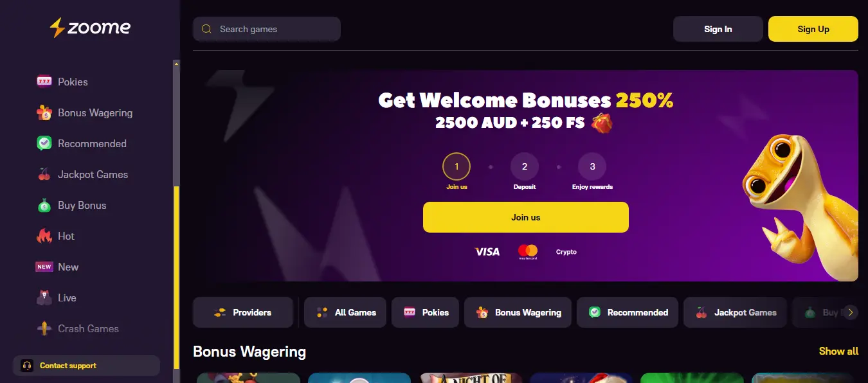Select the Bonus Wagering gift icon in sidebar
This screenshot has width=868, height=383.
tap(44, 112)
